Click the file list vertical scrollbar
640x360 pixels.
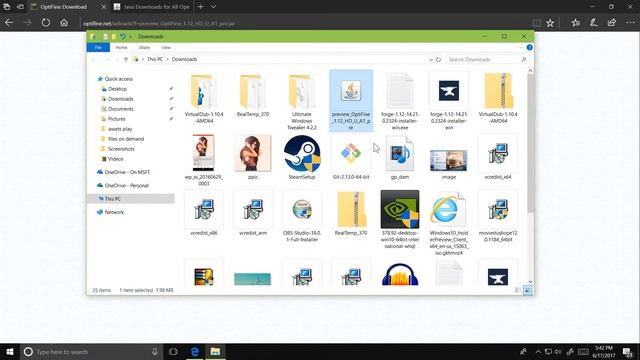point(530,143)
